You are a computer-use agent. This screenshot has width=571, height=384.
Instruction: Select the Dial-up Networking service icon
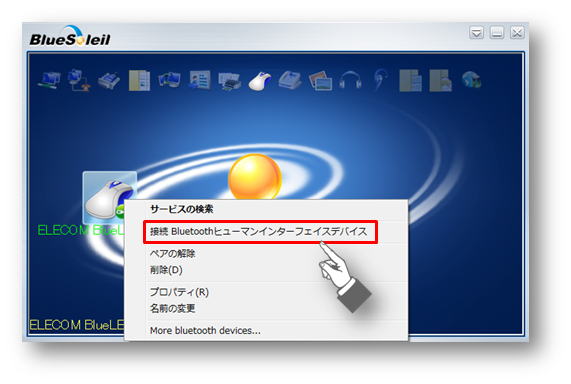coord(79,80)
